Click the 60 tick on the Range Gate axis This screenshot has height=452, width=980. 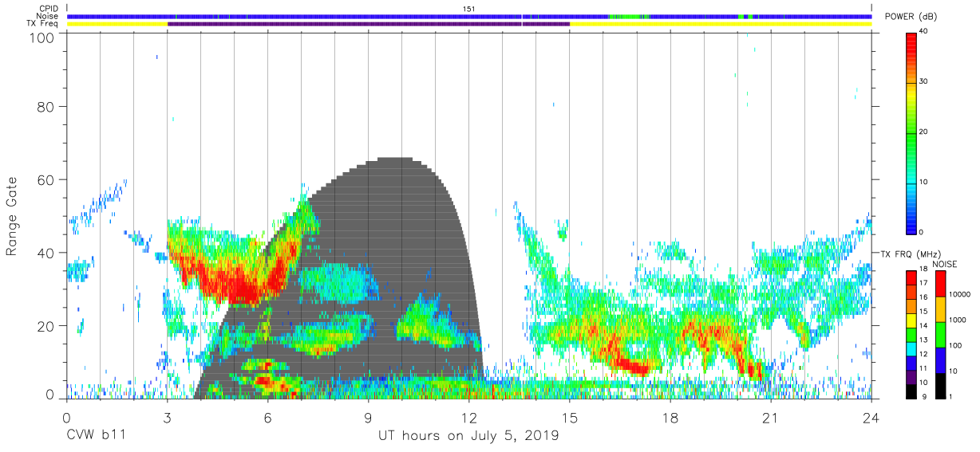(x=46, y=179)
